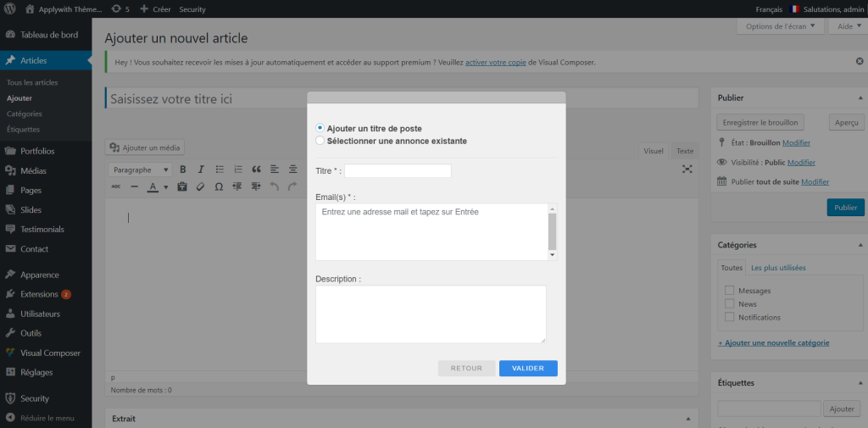Open Les plus utilisées categories tab

point(778,268)
